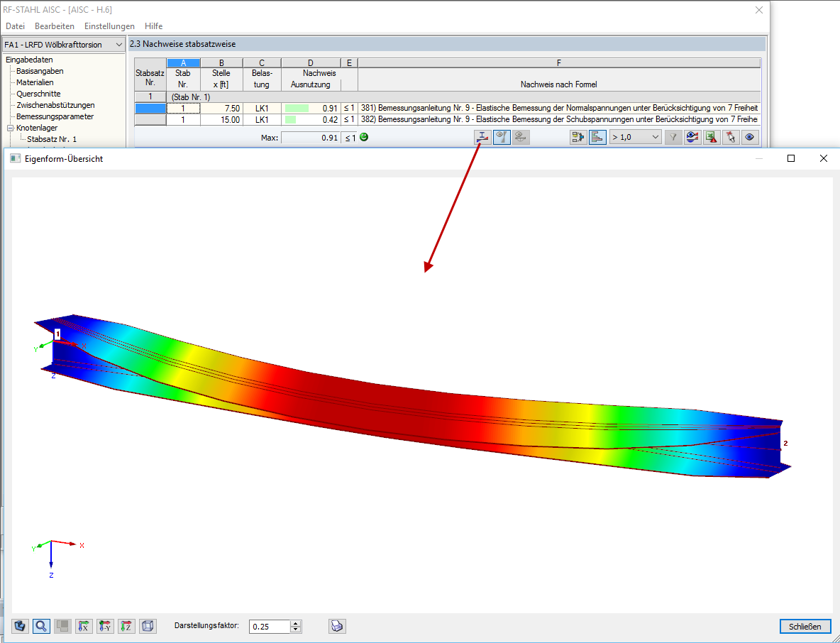
Task: Click the formula 382 row text
Action: (x=559, y=119)
